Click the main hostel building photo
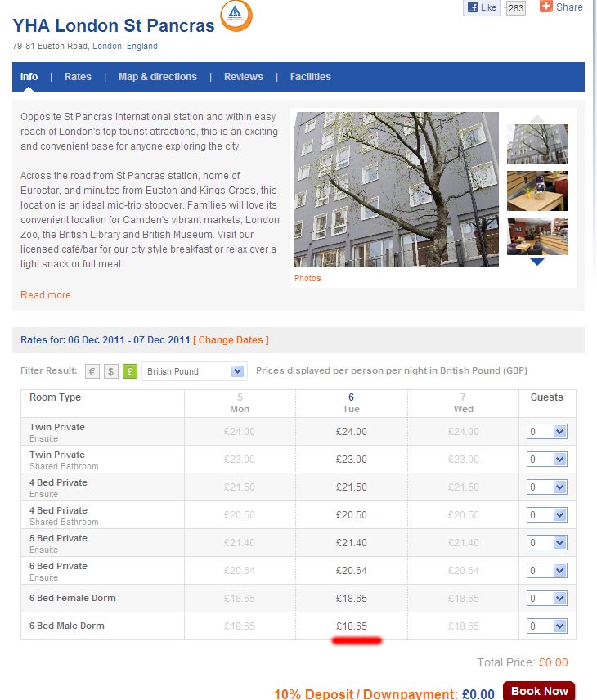This screenshot has width=597, height=700. (x=397, y=189)
